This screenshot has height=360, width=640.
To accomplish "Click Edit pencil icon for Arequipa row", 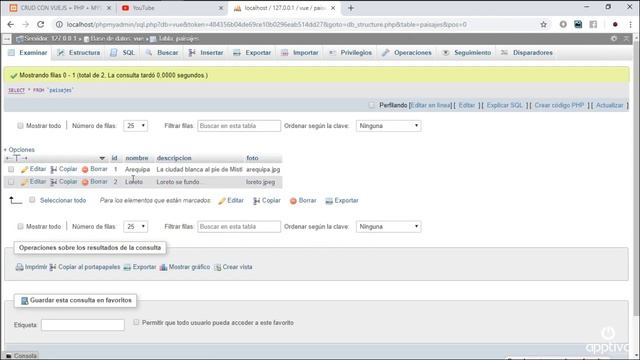I will click(x=24, y=169).
